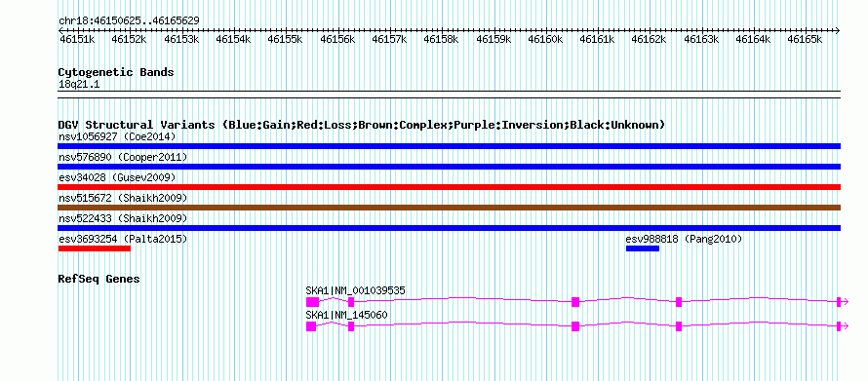The width and height of the screenshot is (868, 381).
Task: Open the nsv522433 (Shaikh2009) variant label
Action: pyautogui.click(x=123, y=218)
